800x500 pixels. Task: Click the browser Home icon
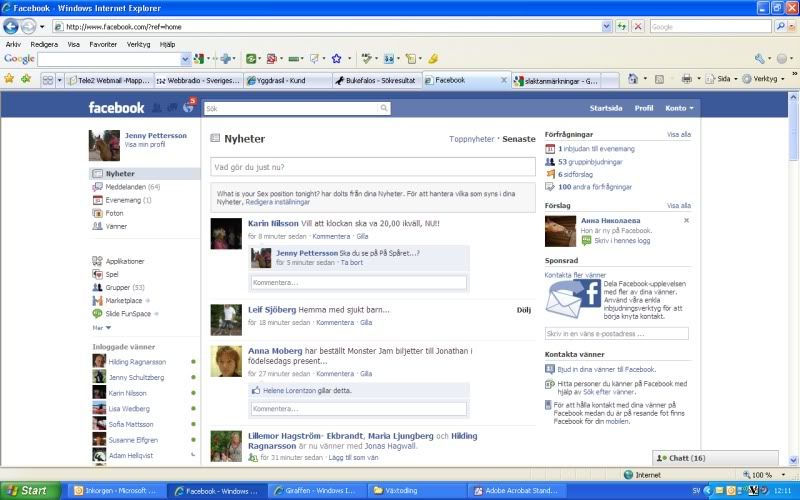[633, 79]
